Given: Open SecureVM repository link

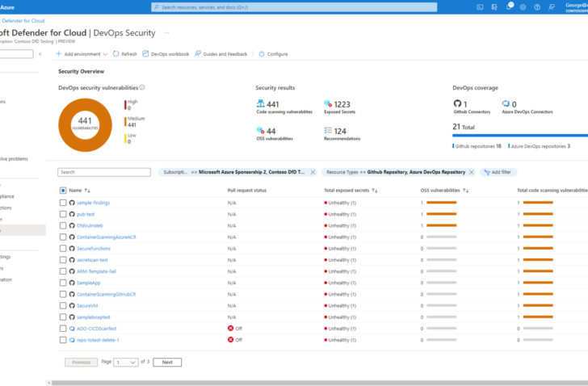Looking at the screenshot, I should click(87, 306).
